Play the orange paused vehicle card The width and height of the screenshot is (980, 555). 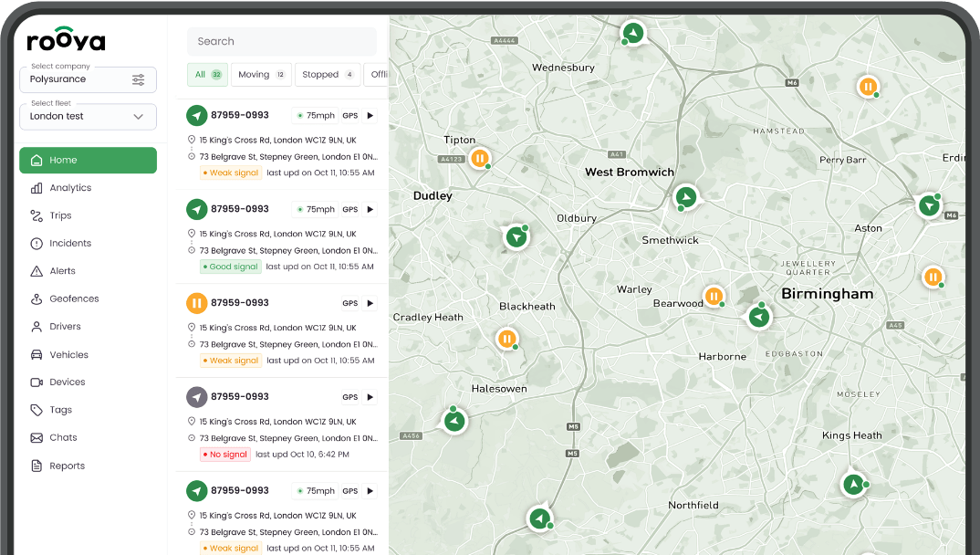pyautogui.click(x=370, y=303)
